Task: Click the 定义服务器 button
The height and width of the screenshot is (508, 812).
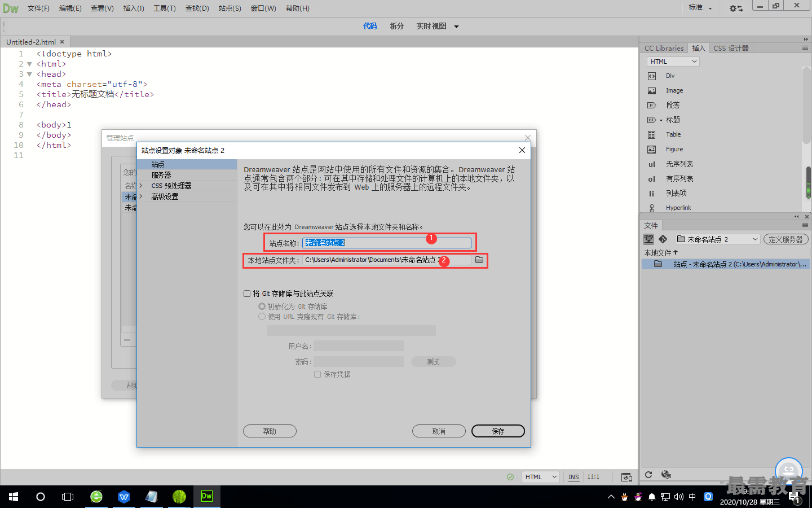Action: 786,239
